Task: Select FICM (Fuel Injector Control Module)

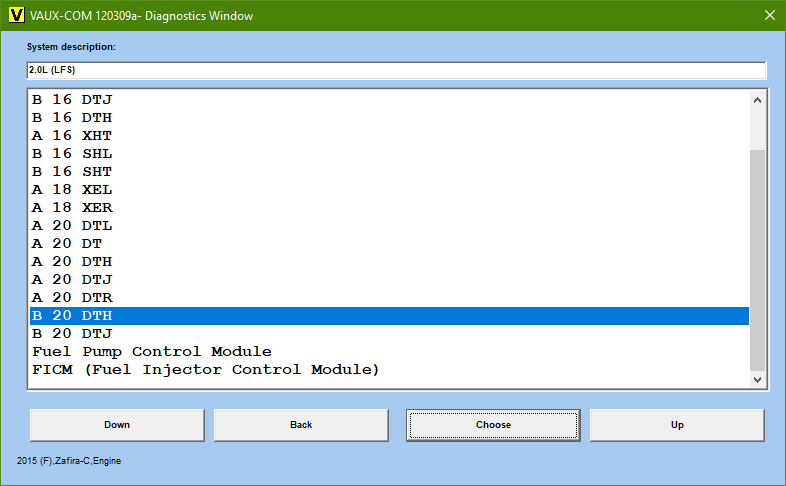Action: tap(205, 370)
